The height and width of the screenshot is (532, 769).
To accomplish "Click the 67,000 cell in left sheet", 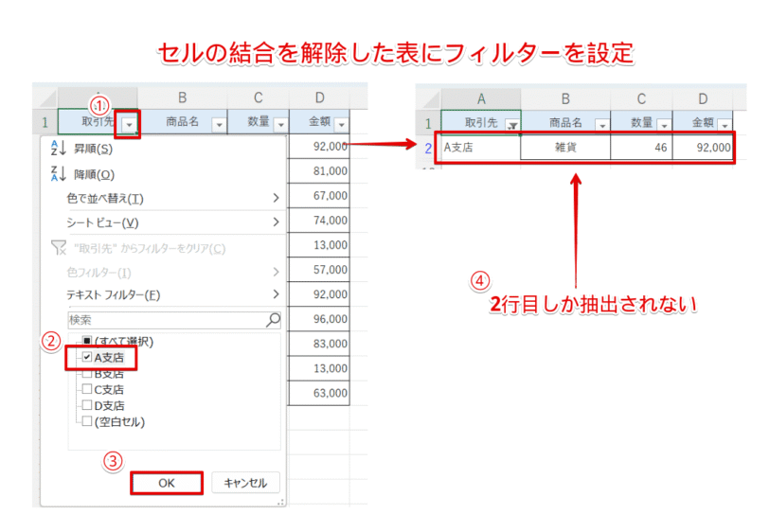I will [319, 196].
